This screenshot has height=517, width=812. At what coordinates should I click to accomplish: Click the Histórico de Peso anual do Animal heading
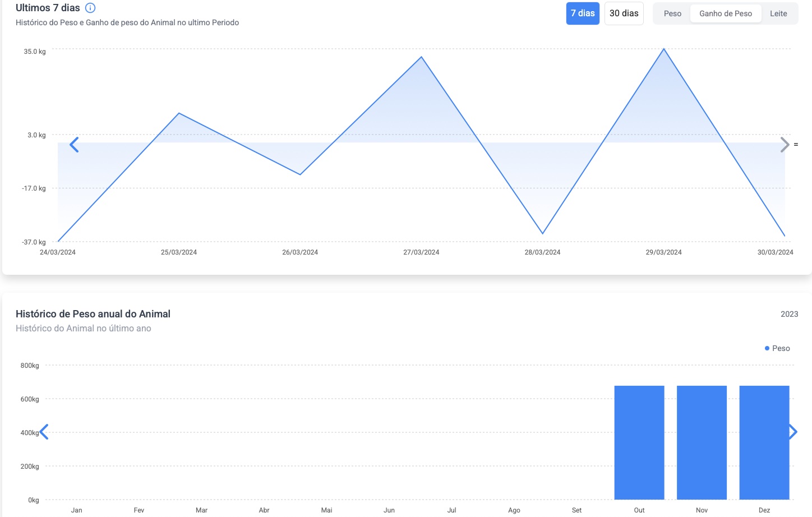click(93, 314)
